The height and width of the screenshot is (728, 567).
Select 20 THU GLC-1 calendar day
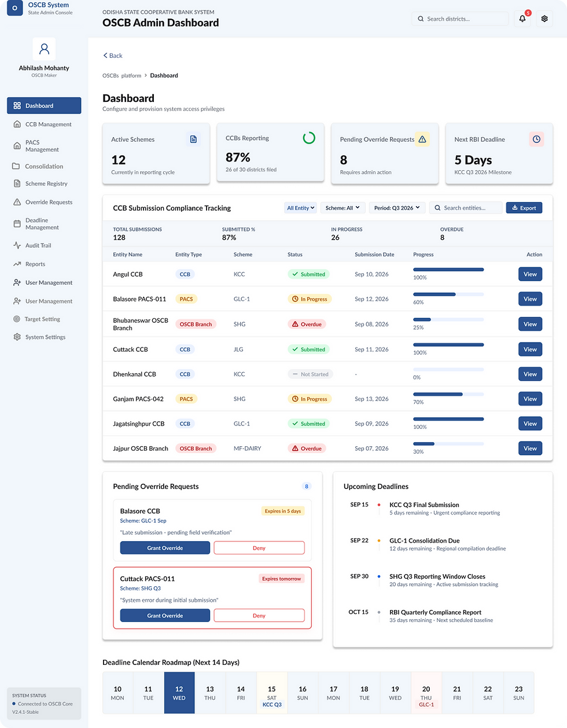(426, 693)
